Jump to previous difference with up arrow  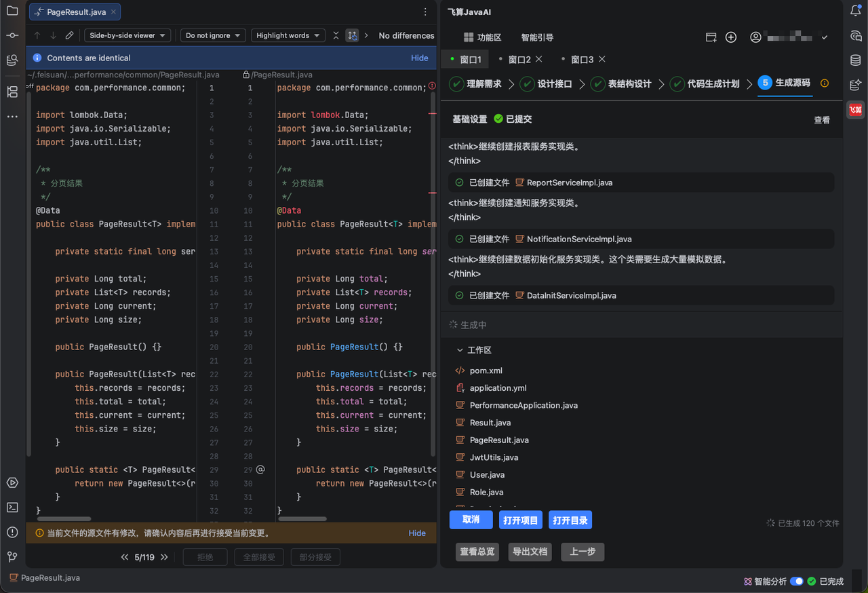37,35
